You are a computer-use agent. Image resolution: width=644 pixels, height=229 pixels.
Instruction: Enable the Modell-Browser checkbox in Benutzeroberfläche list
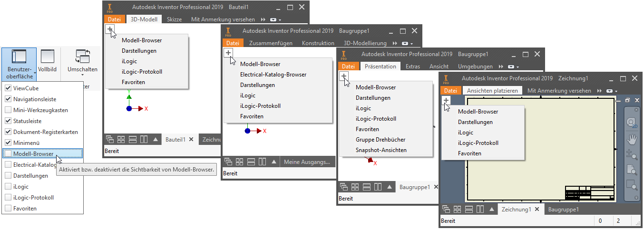(x=8, y=153)
